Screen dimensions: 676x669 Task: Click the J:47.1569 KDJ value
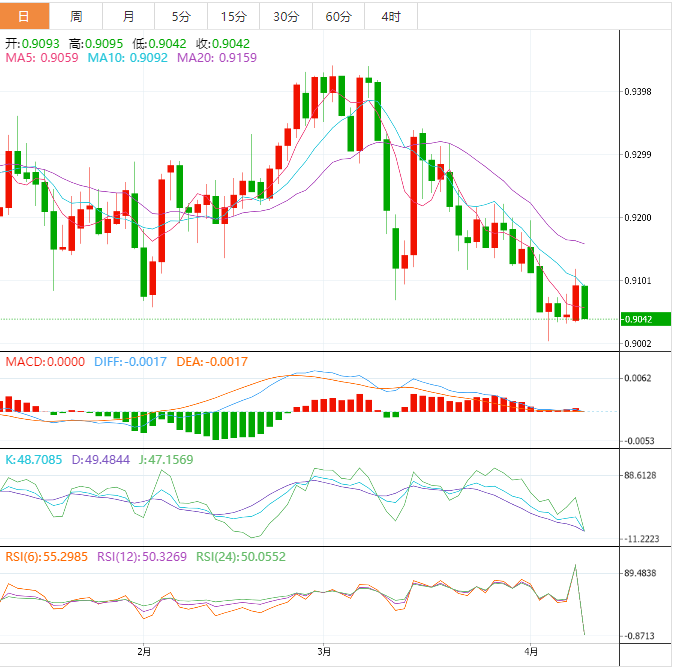166,460
